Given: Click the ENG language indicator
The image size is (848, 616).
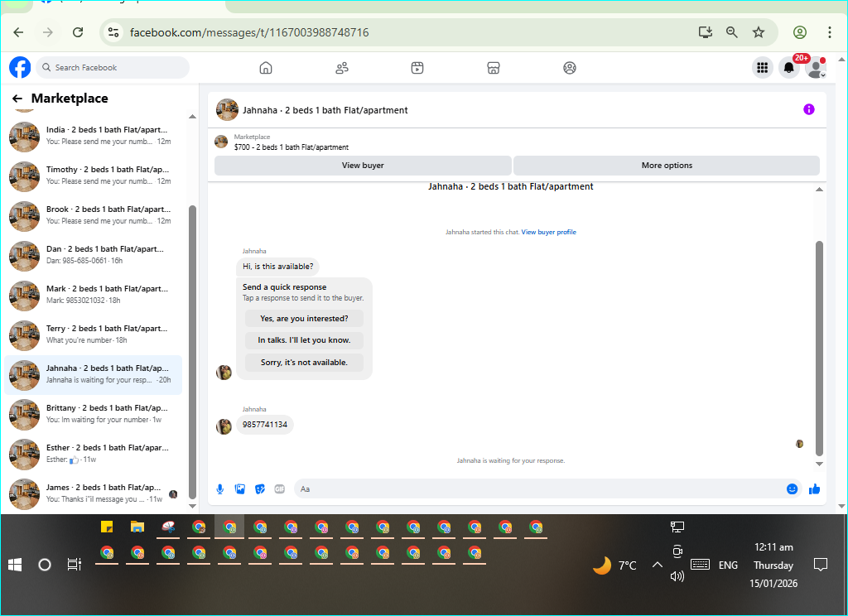Looking at the screenshot, I should tap(728, 565).
